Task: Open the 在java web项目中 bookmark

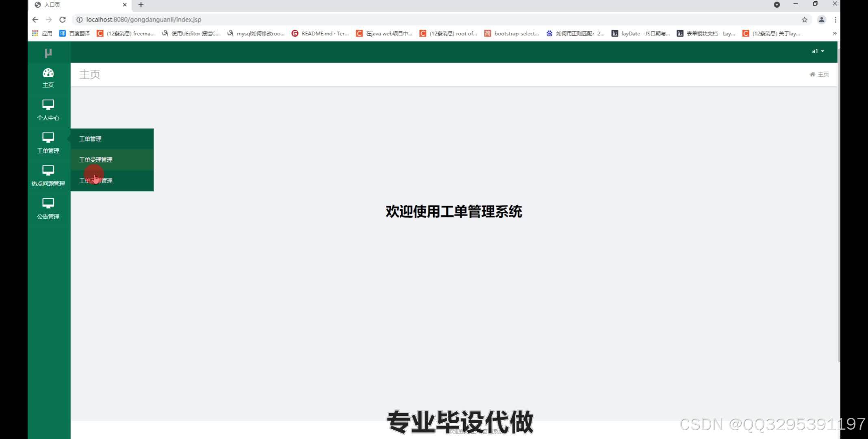Action: (x=384, y=33)
